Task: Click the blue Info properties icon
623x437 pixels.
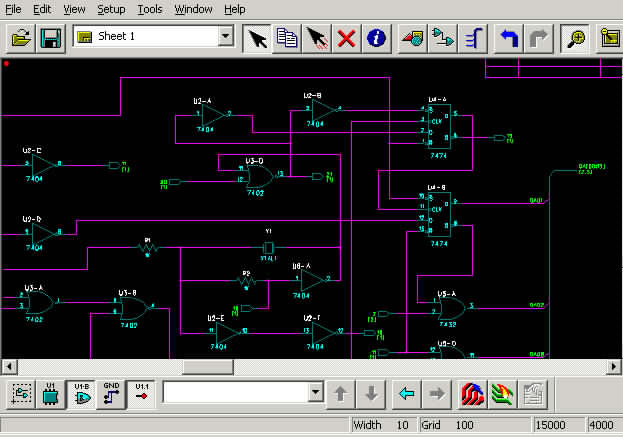Action: 376,38
